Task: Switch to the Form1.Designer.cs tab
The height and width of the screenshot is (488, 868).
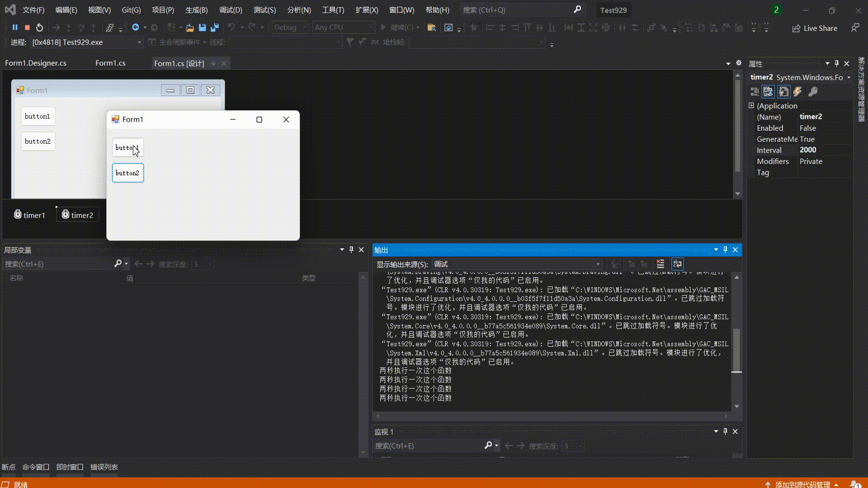Action: click(36, 63)
